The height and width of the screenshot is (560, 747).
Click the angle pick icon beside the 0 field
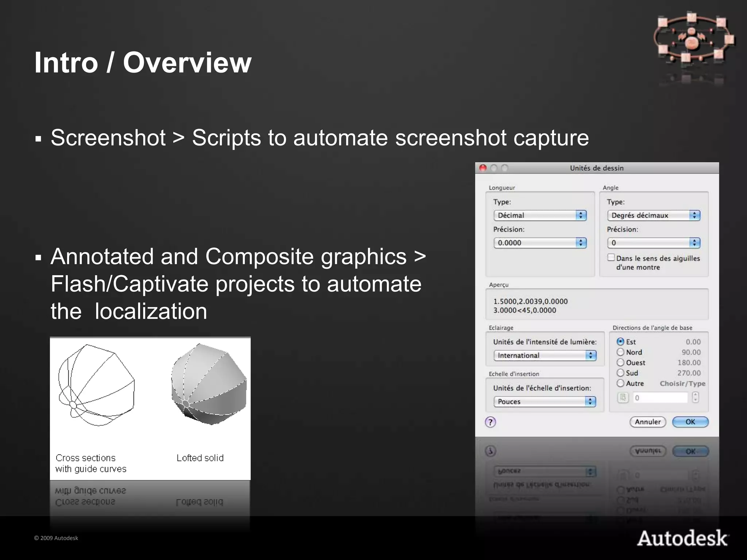point(623,397)
